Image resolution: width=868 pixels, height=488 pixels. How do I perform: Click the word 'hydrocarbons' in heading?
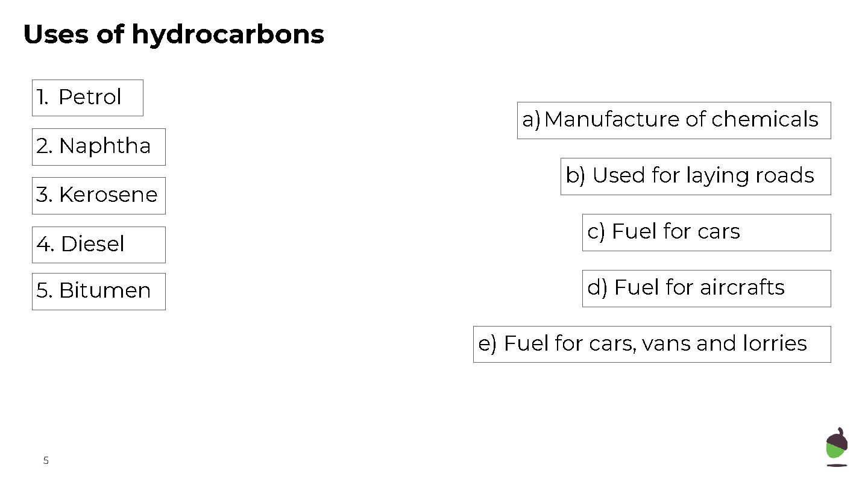pos(228,35)
